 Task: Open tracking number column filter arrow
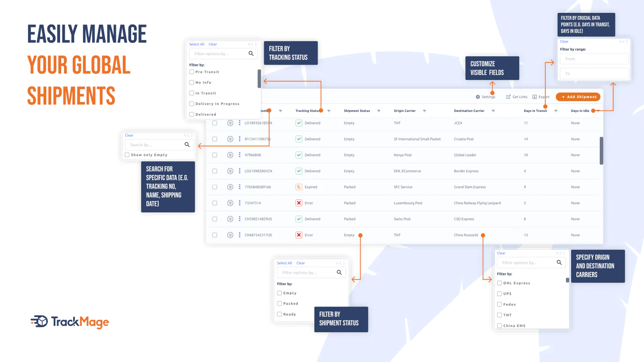point(281,111)
